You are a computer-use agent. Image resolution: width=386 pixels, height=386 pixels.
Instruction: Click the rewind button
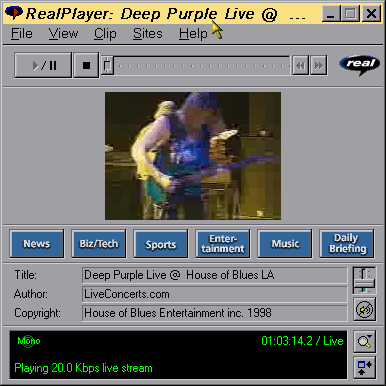(300, 65)
